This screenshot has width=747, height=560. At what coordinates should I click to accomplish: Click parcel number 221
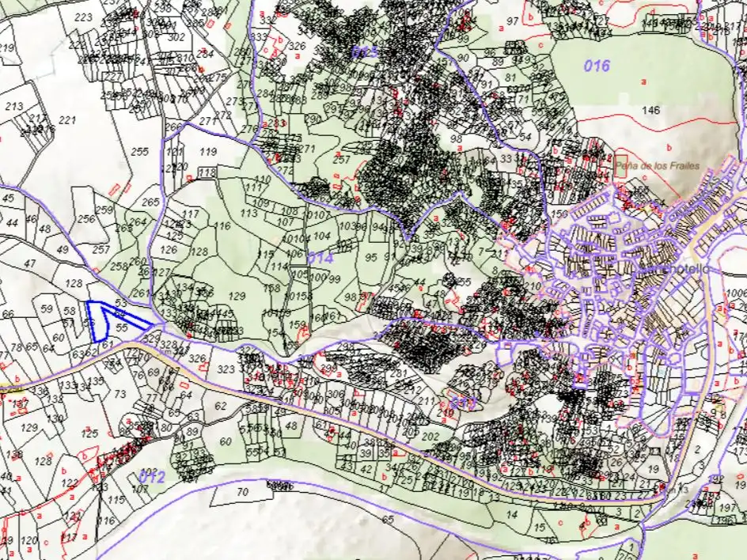67,120
